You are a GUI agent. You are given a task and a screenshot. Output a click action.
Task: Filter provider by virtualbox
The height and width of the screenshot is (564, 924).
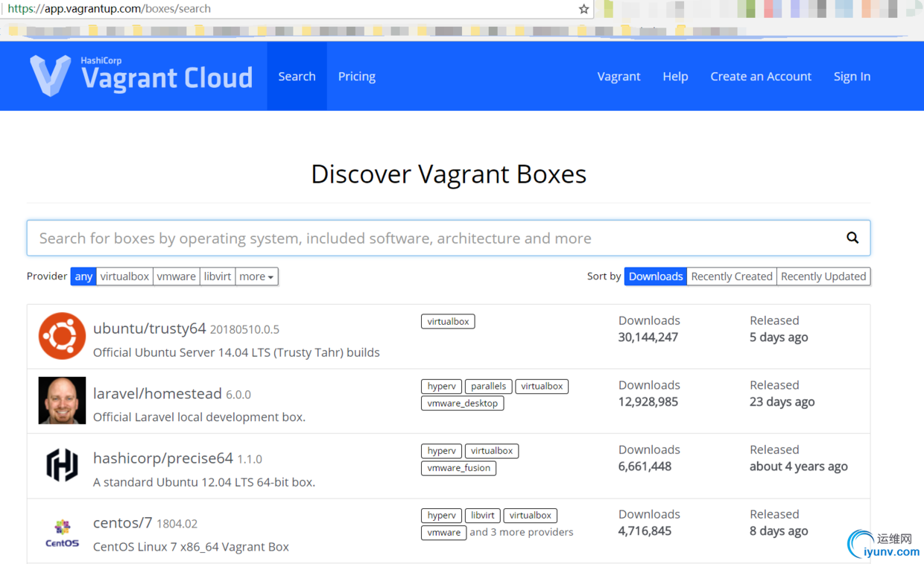tap(124, 276)
